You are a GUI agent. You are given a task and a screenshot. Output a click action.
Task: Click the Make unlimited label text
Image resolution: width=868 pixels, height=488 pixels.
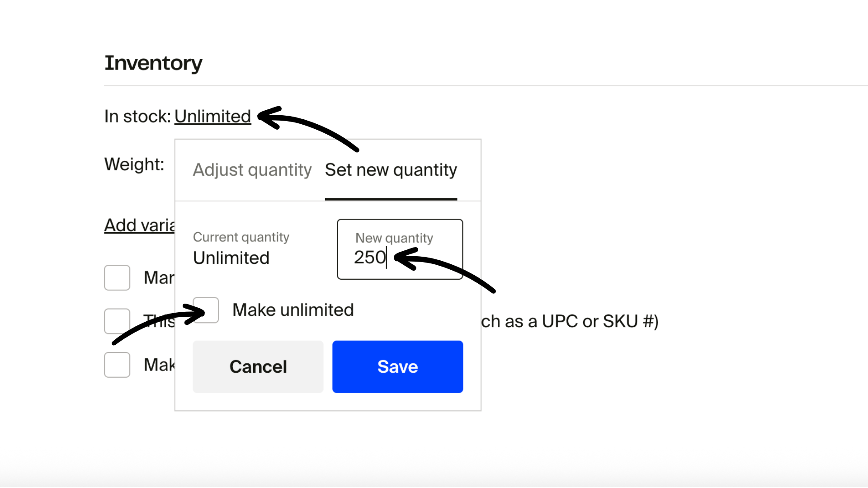click(292, 310)
